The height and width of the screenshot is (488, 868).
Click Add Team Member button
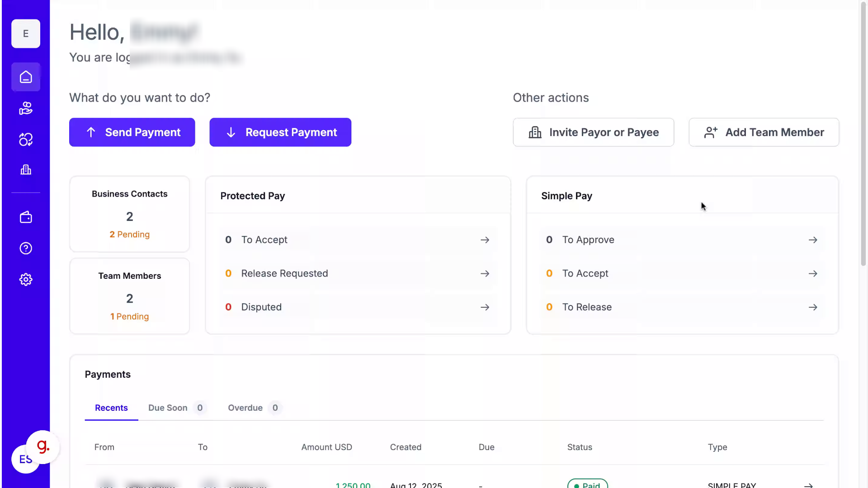tap(764, 132)
